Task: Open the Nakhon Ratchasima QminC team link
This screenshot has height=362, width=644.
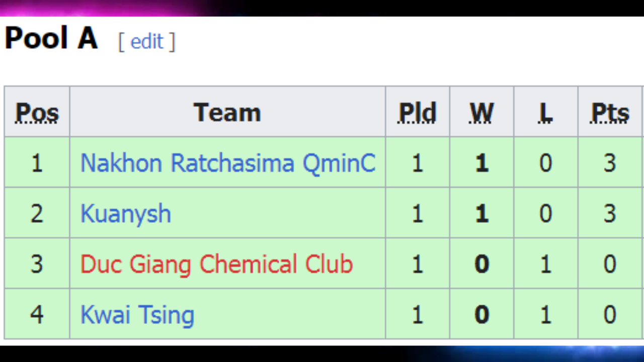Action: pos(228,163)
